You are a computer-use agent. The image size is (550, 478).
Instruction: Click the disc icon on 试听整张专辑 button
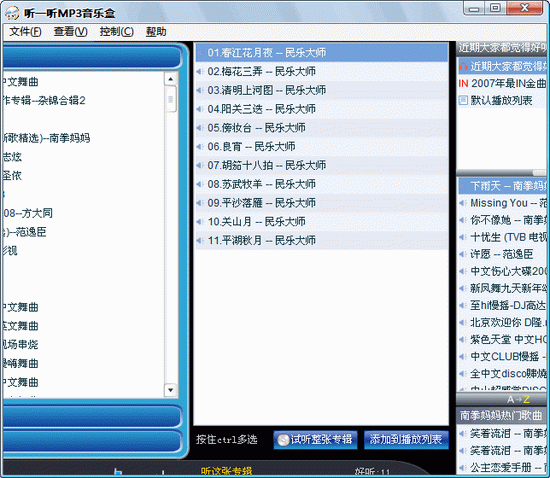[283, 440]
